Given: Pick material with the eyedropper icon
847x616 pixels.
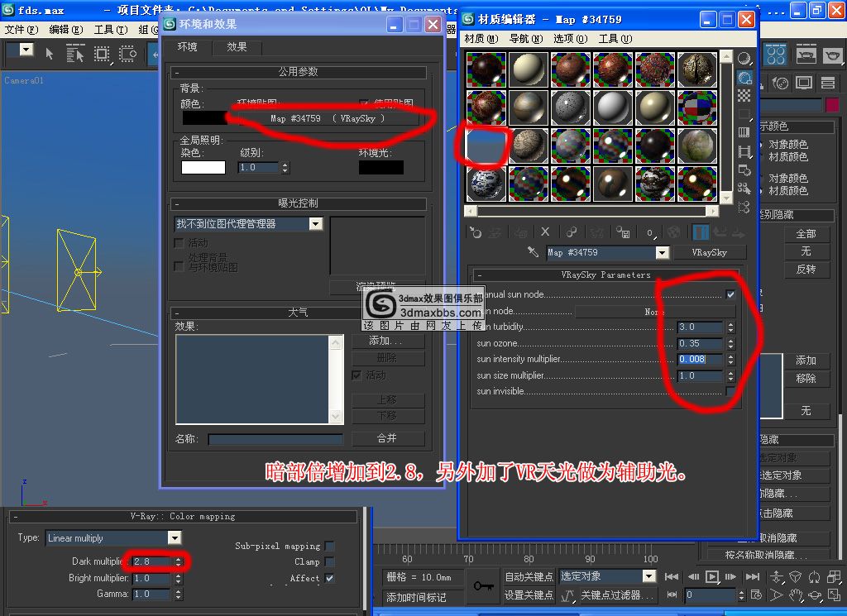Looking at the screenshot, I should point(534,252).
